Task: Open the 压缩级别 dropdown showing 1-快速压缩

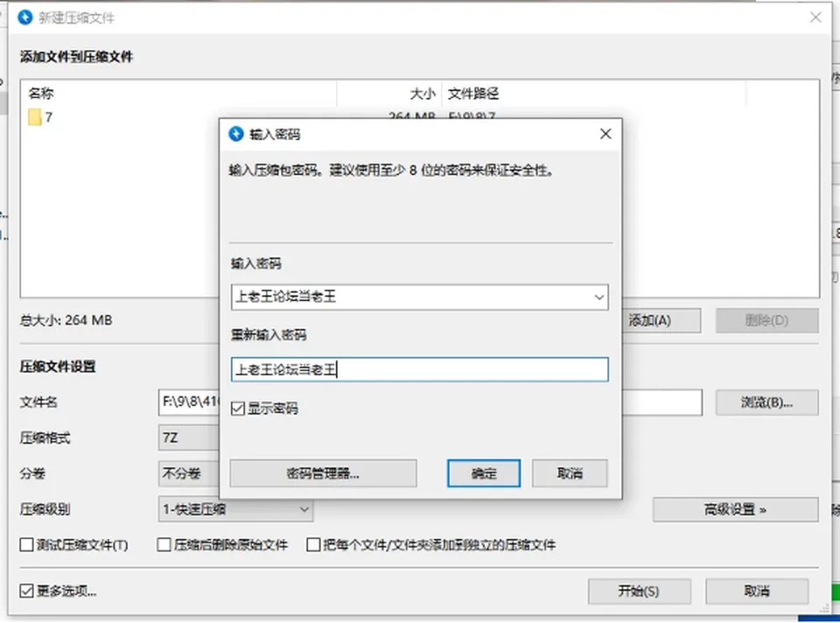Action: (x=235, y=509)
